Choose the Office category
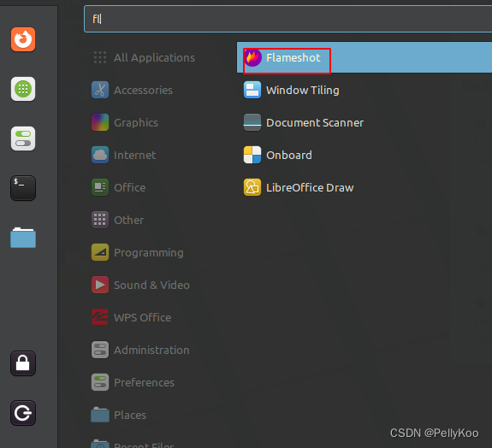The width and height of the screenshot is (492, 448). (x=130, y=188)
